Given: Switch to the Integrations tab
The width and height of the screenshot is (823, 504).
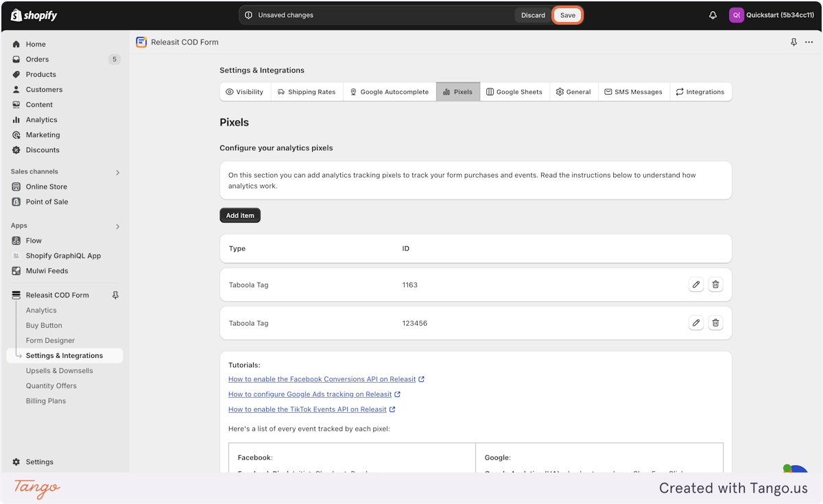Looking at the screenshot, I should pyautogui.click(x=700, y=92).
